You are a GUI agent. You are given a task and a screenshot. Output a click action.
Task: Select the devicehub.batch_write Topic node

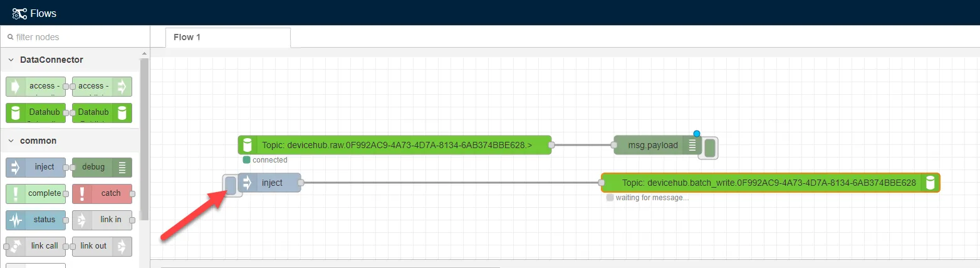pos(771,183)
